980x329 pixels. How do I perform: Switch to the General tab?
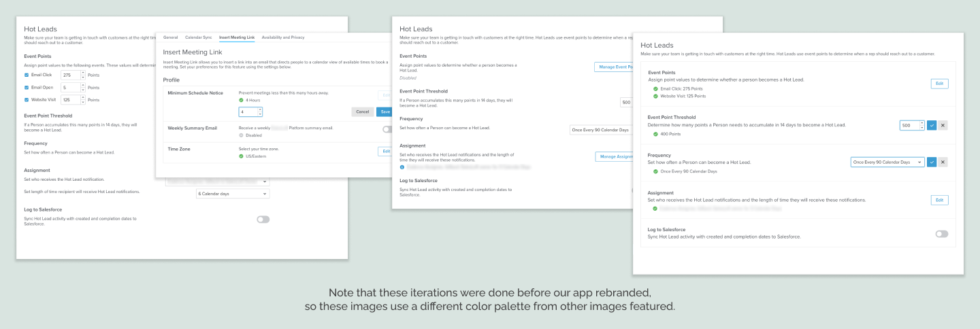(171, 37)
